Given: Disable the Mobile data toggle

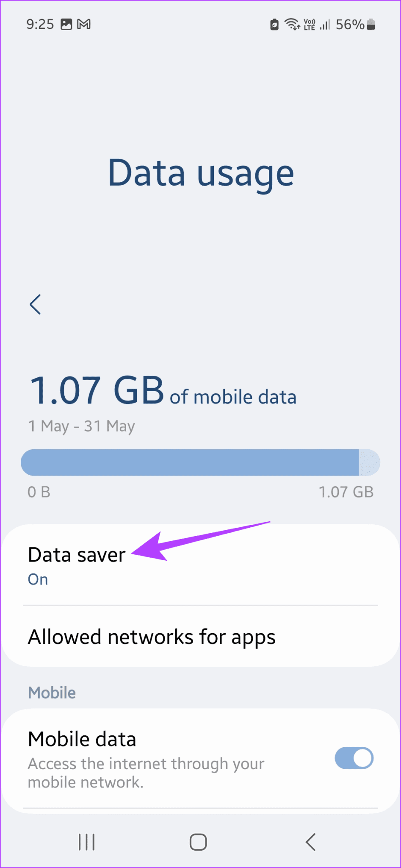Looking at the screenshot, I should tap(354, 758).
